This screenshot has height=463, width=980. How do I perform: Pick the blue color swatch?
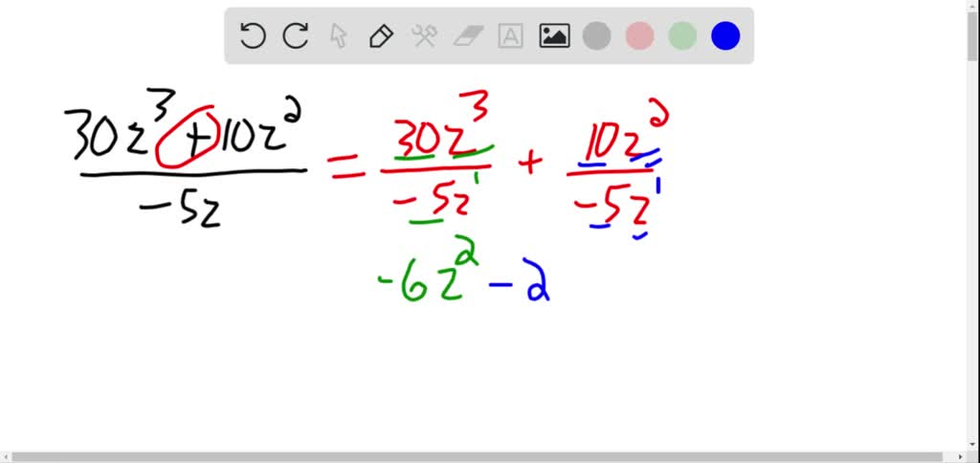pyautogui.click(x=725, y=35)
